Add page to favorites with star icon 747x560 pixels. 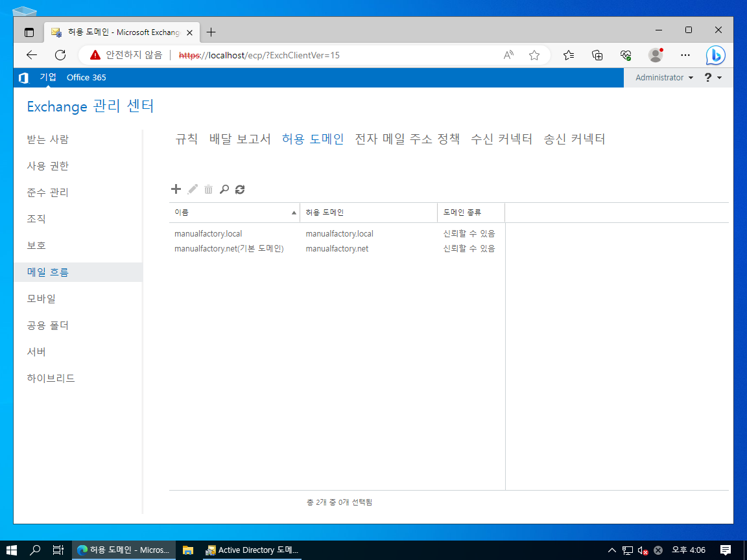click(x=534, y=55)
